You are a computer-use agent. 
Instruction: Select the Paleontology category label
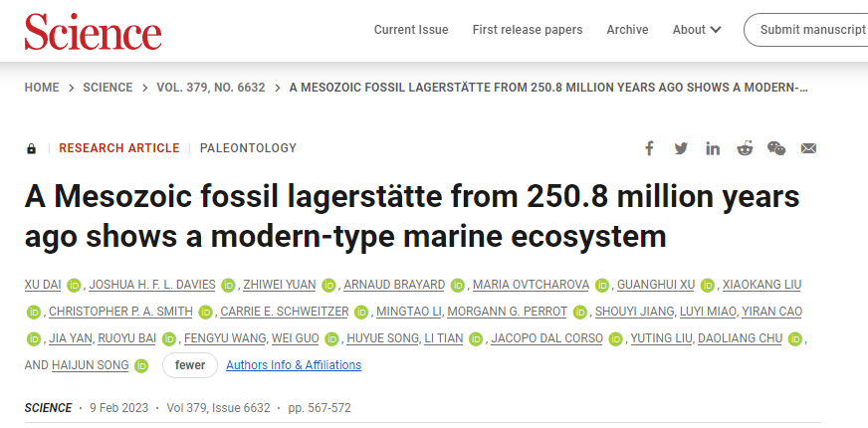click(x=248, y=148)
